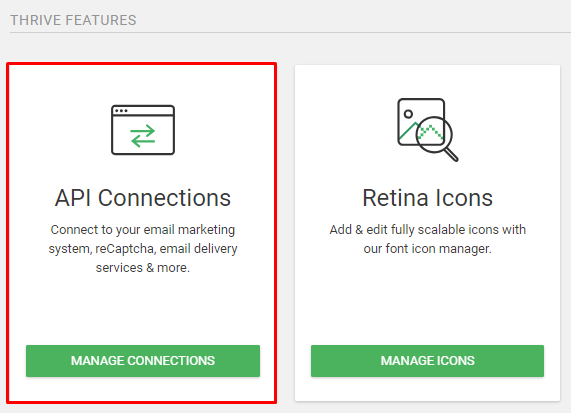The image size is (571, 413).
Task: Click the magnifying glass handle in Retina icon
Action: point(451,154)
